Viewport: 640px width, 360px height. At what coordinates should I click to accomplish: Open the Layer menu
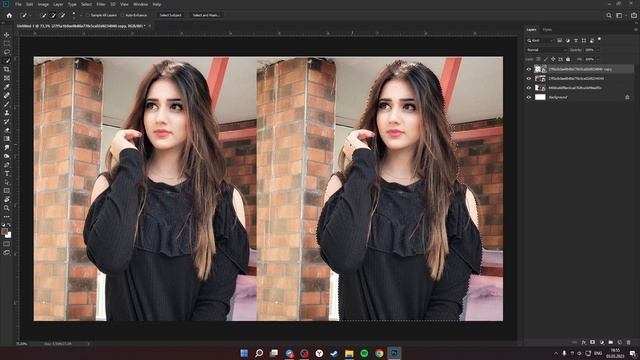pyautogui.click(x=58, y=4)
